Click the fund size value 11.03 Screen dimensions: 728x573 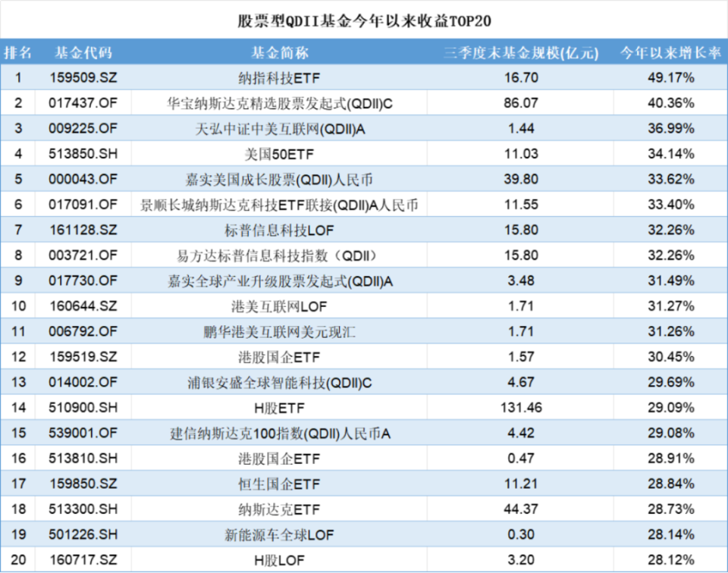pyautogui.click(x=521, y=154)
